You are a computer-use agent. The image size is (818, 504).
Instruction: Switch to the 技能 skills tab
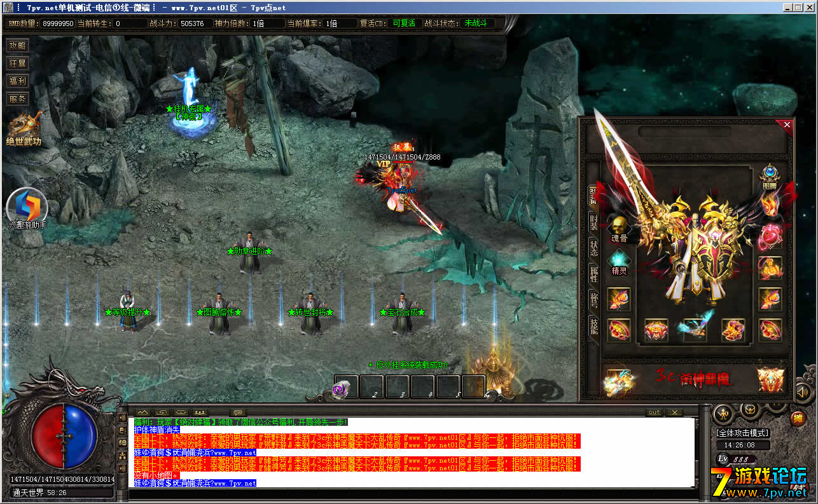click(x=593, y=326)
